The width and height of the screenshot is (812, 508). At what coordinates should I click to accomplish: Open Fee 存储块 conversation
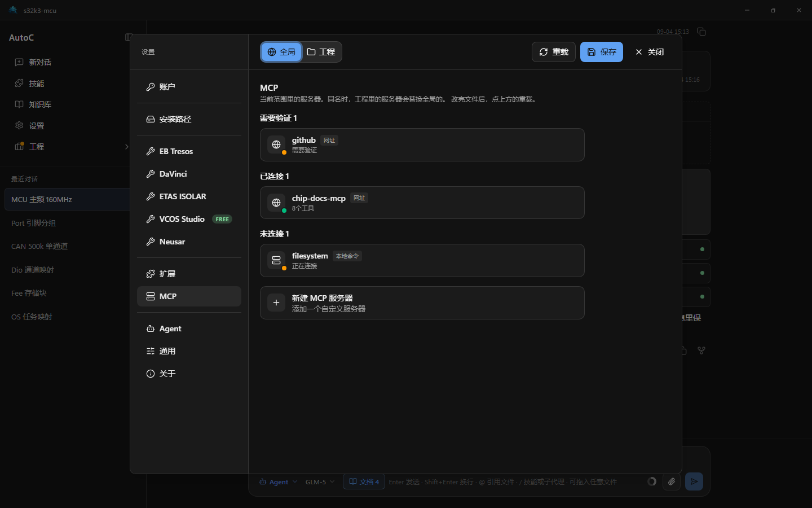(67, 293)
